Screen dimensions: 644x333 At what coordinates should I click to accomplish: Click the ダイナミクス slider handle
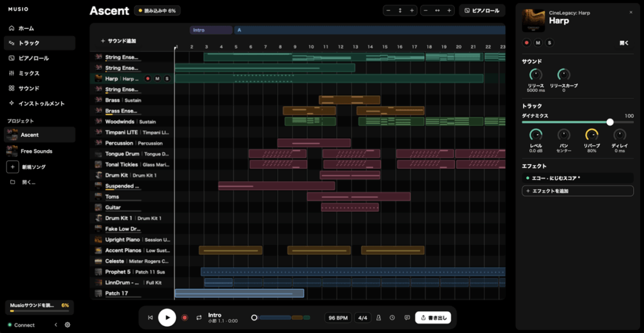pos(610,123)
